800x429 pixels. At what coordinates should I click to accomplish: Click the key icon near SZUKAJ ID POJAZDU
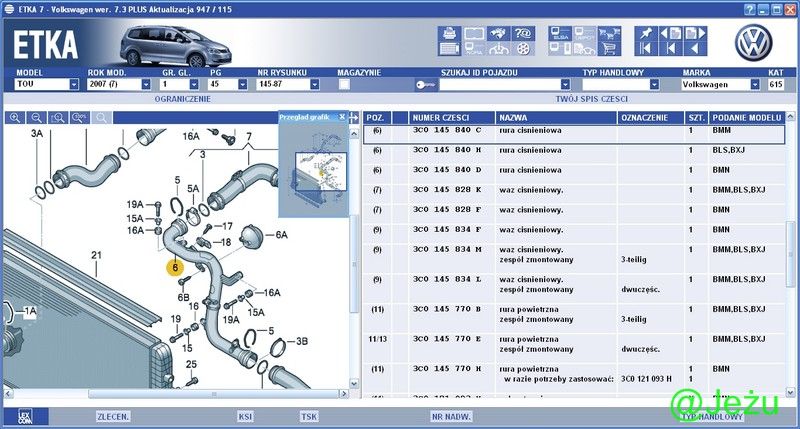[x=425, y=85]
